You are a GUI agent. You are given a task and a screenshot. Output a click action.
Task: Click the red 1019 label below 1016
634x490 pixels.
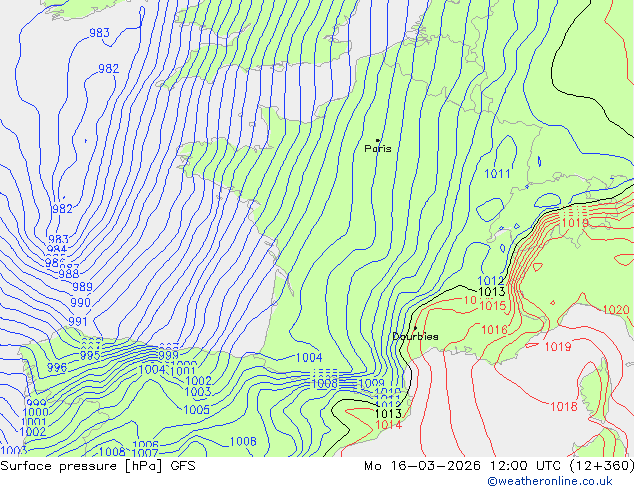coord(558,347)
